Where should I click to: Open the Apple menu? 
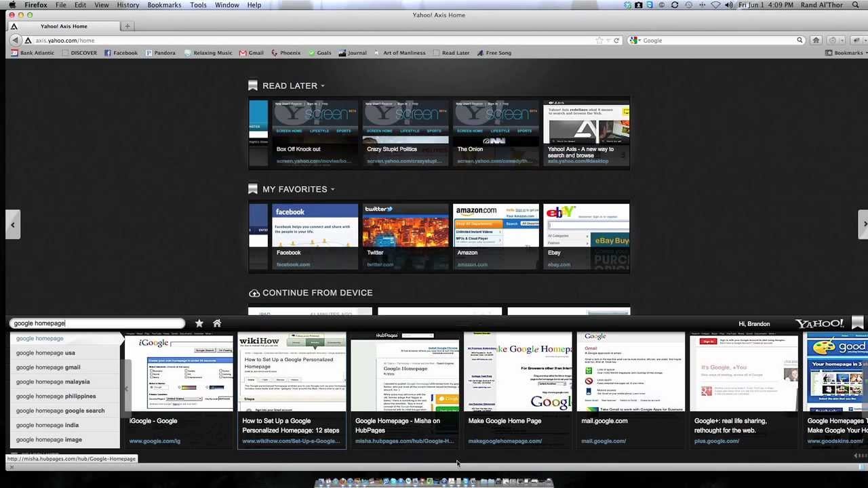[x=12, y=5]
